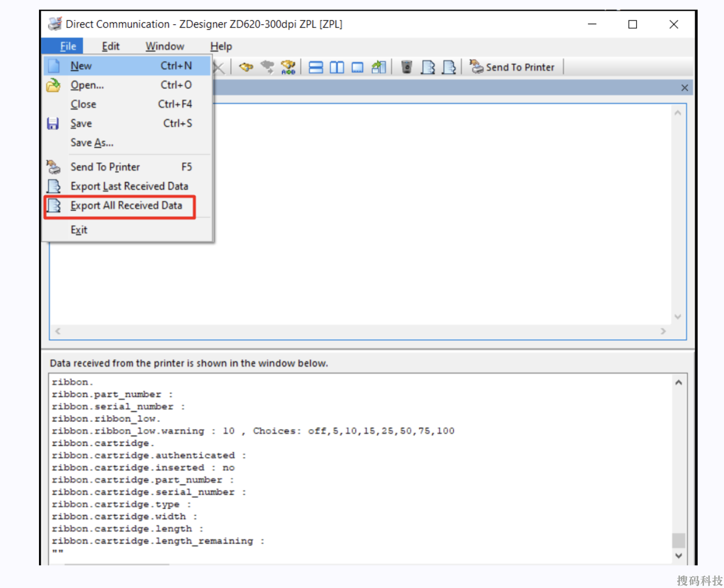This screenshot has width=724, height=588.
Task: Click the printer icon beside Send To Printer F5
Action: tap(53, 167)
